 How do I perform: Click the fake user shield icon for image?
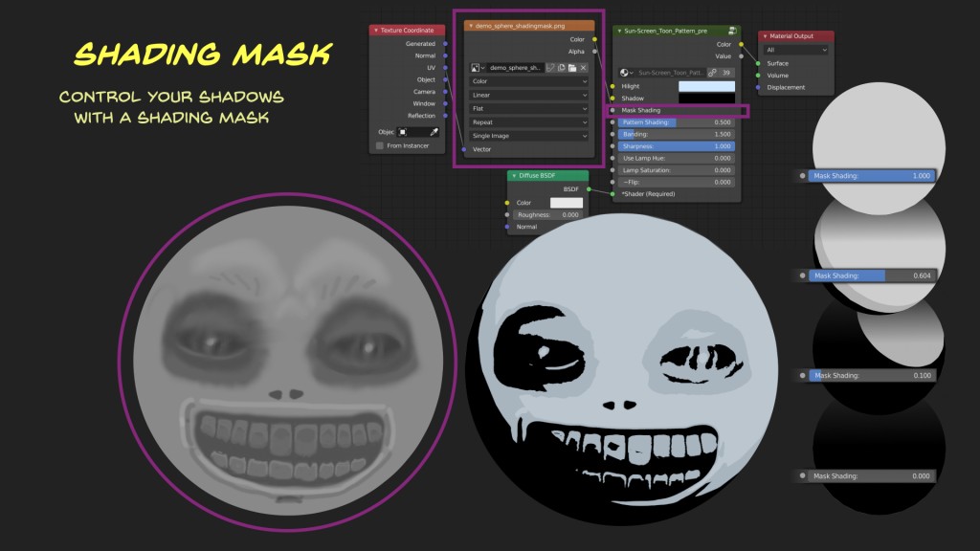pos(550,68)
